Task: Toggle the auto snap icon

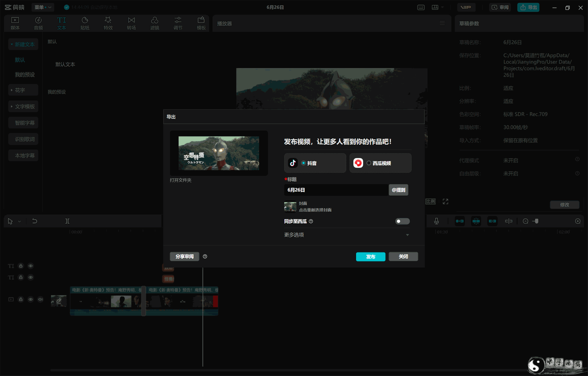Action: click(476, 221)
